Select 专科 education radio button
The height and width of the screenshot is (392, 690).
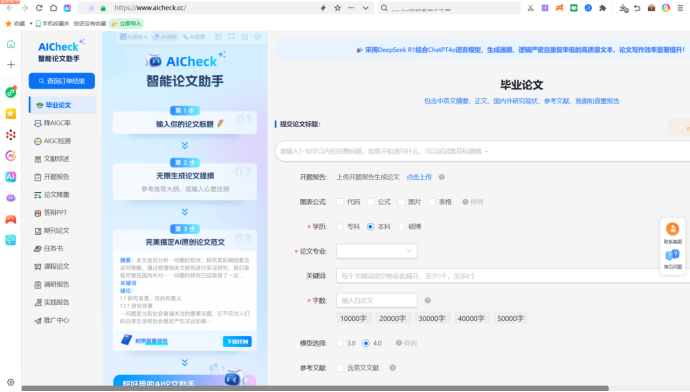pyautogui.click(x=340, y=227)
